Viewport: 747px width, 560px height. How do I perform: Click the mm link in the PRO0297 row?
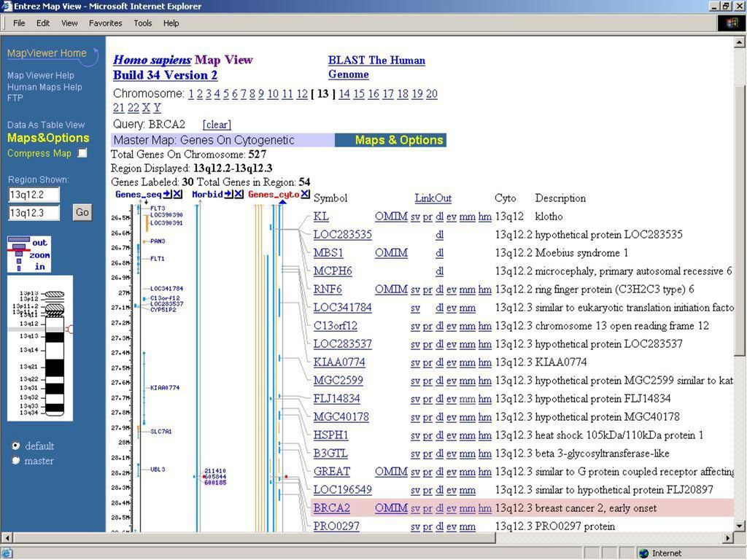[468, 526]
